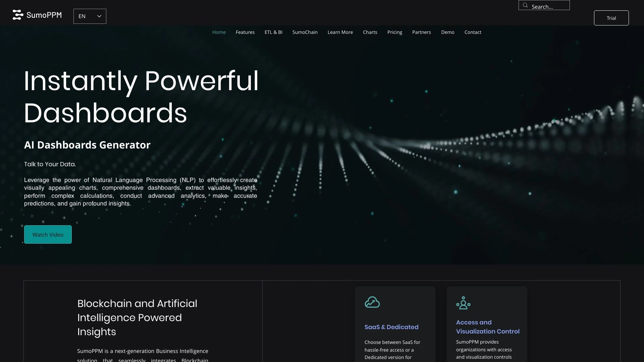Click the Trial button
Screen dimensions: 644x362
[x=611, y=18]
